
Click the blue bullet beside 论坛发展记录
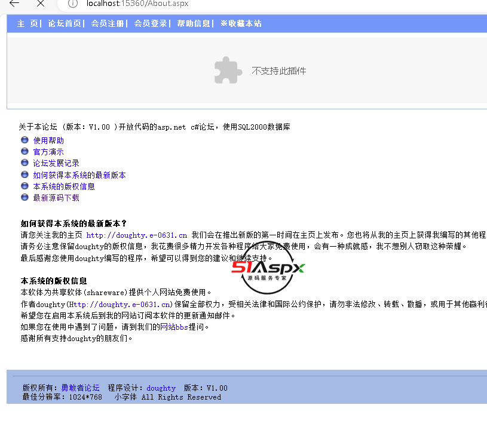(x=24, y=162)
